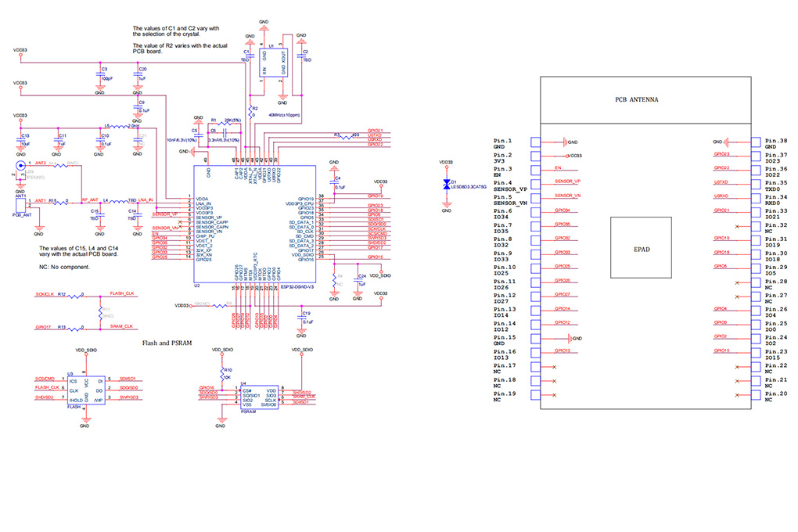
Task: Select the "Flash and PSRAM" heading
Action: [x=167, y=343]
